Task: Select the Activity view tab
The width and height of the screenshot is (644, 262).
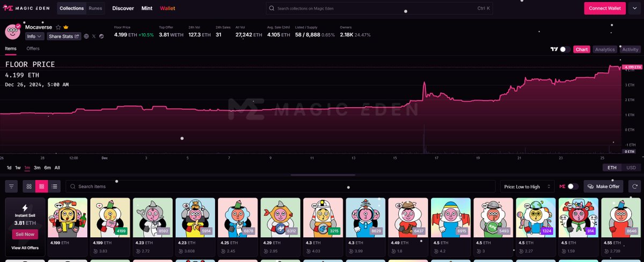Action: tap(630, 49)
